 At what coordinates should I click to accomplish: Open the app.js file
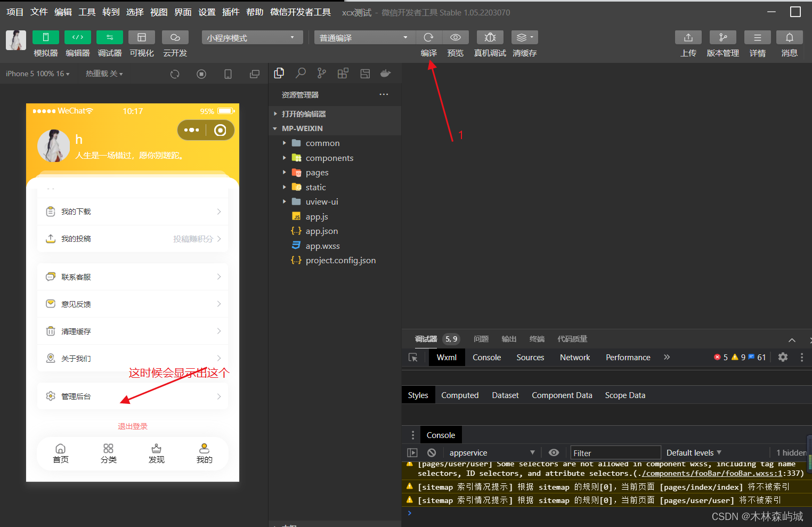(335, 216)
